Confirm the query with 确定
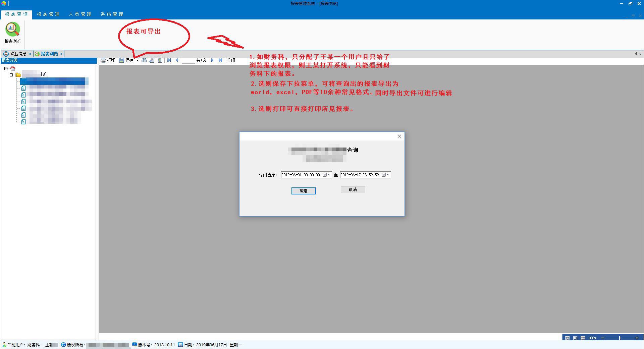Screen dimensions: 644x349 click(x=304, y=191)
